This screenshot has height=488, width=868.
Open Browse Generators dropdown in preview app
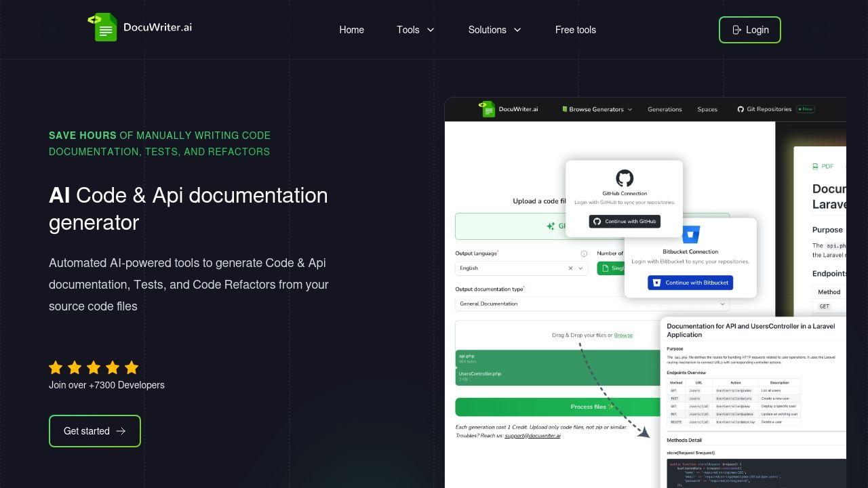pyautogui.click(x=597, y=109)
